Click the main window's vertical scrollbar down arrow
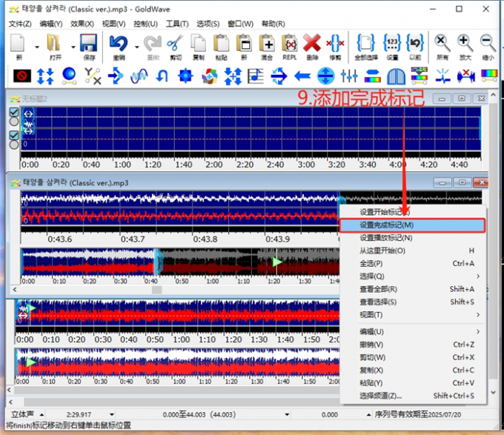The height and width of the screenshot is (435, 504). (x=494, y=392)
